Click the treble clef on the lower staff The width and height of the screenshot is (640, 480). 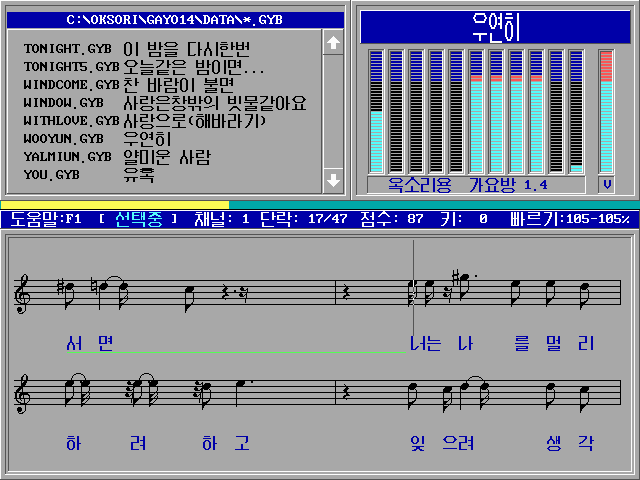[22, 394]
